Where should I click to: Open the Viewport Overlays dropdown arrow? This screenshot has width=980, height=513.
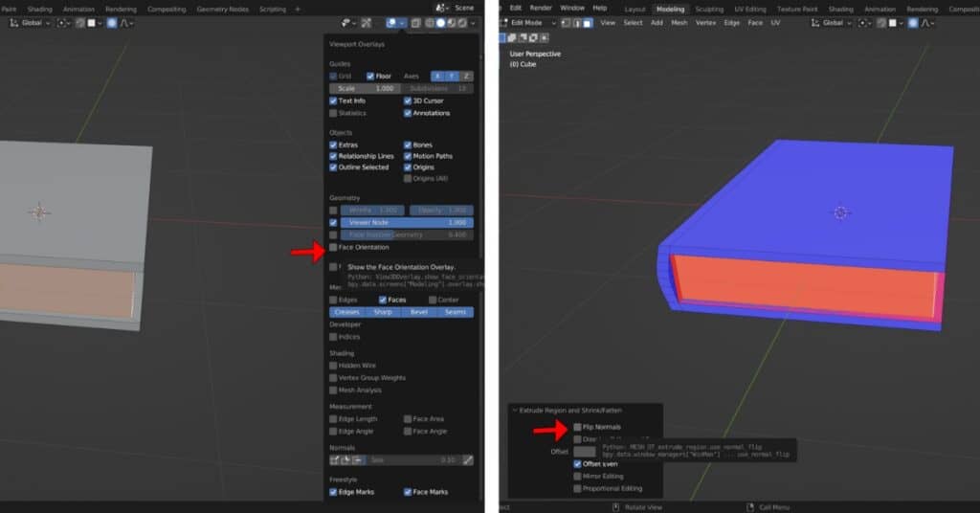403,23
